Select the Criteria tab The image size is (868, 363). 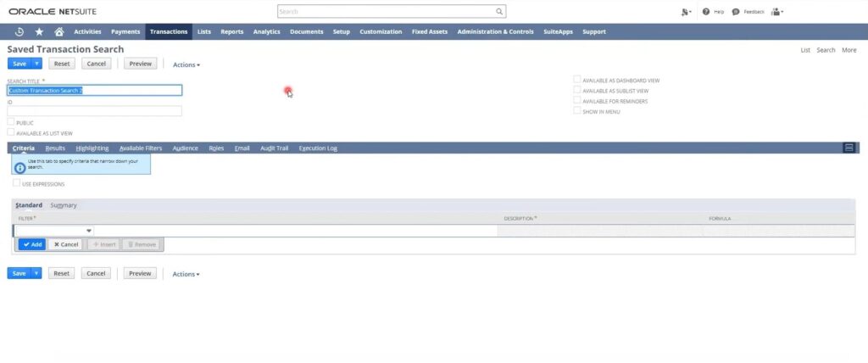(x=23, y=148)
